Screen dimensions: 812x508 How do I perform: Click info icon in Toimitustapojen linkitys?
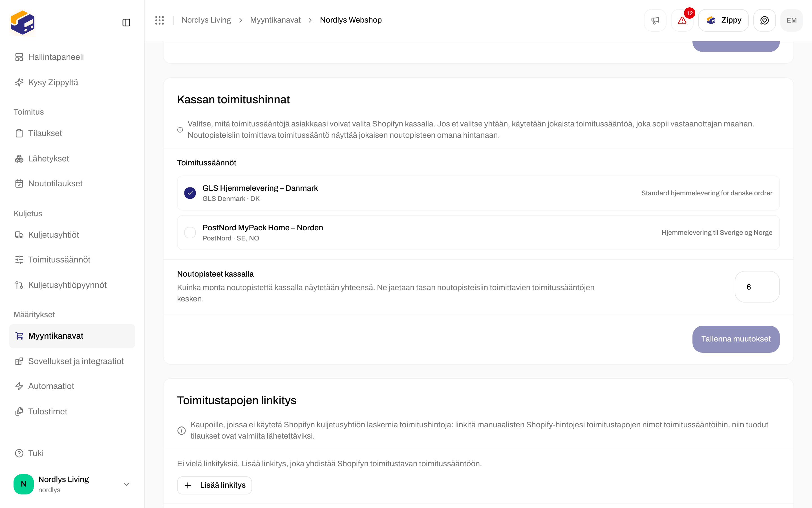(182, 430)
